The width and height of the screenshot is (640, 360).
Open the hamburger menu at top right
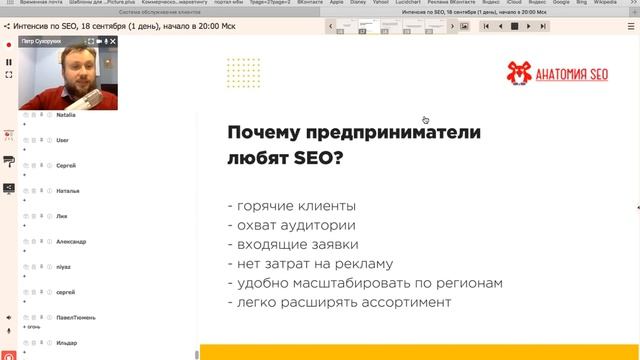pyautogui.click(x=631, y=27)
